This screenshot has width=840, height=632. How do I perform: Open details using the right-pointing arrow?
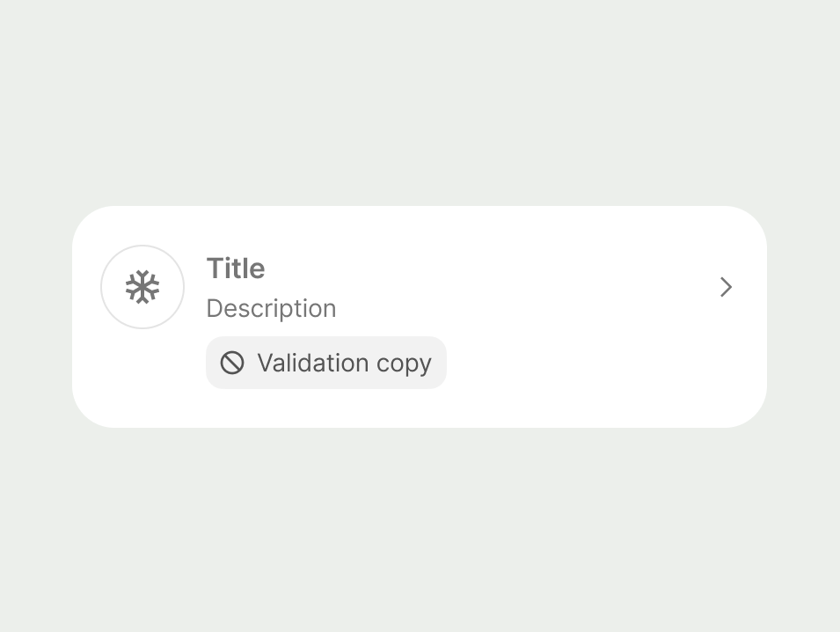tap(726, 287)
